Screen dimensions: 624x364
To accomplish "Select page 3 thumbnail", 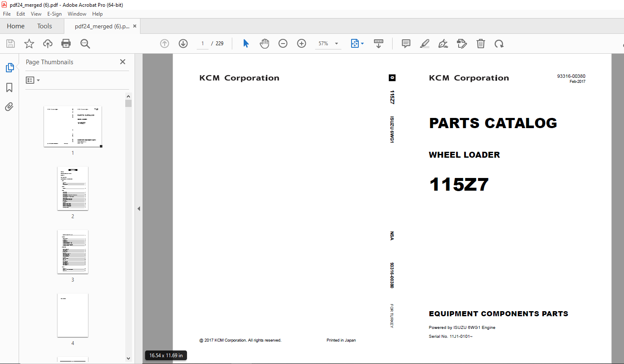I will [73, 252].
